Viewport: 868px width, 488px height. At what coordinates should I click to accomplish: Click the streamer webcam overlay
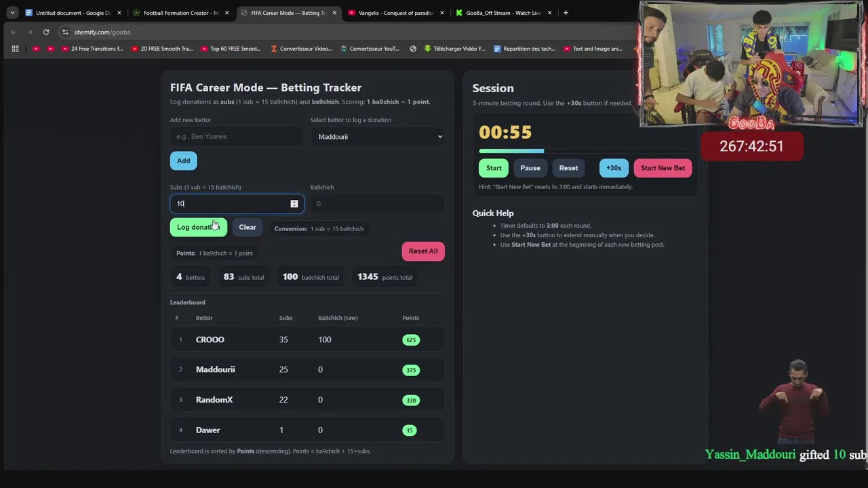[751, 64]
